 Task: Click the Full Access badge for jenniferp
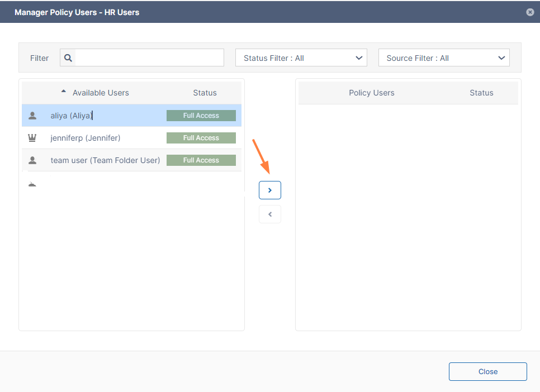tap(201, 138)
